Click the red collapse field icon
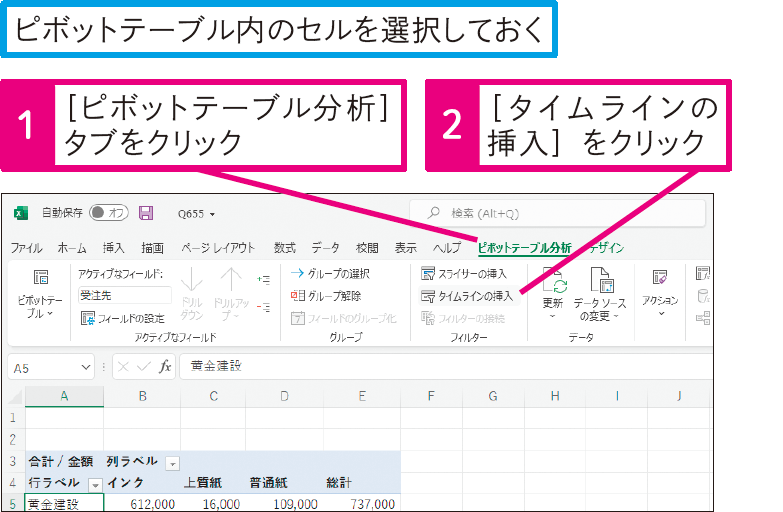 (x=263, y=307)
